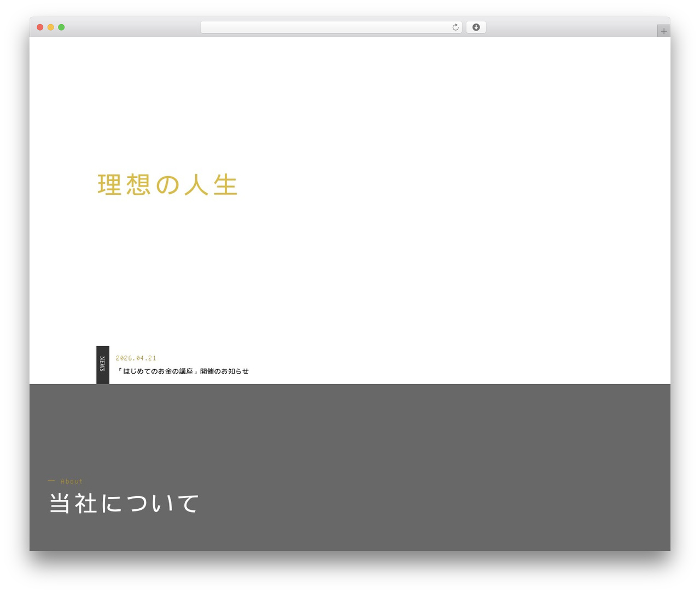The image size is (700, 593).
Task: Maximize the window with green button
Action: [61, 27]
